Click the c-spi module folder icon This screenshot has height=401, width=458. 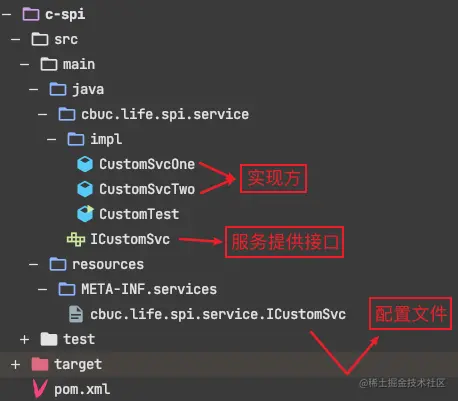pyautogui.click(x=31, y=14)
